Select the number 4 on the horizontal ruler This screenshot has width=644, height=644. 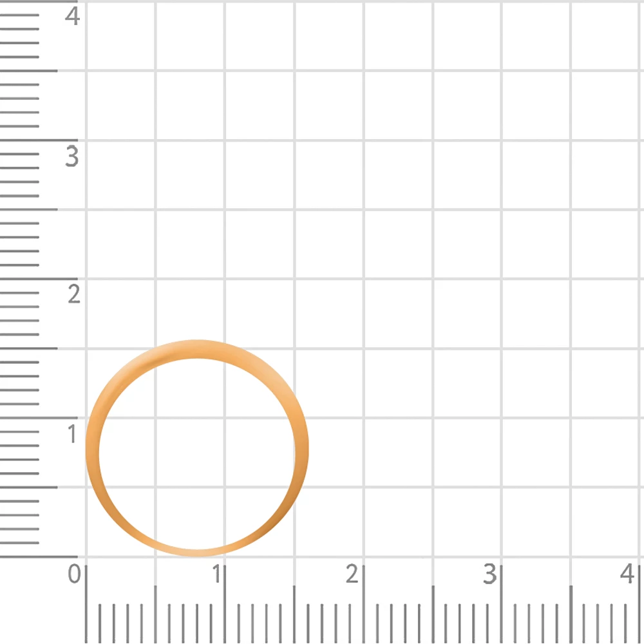pos(627,574)
